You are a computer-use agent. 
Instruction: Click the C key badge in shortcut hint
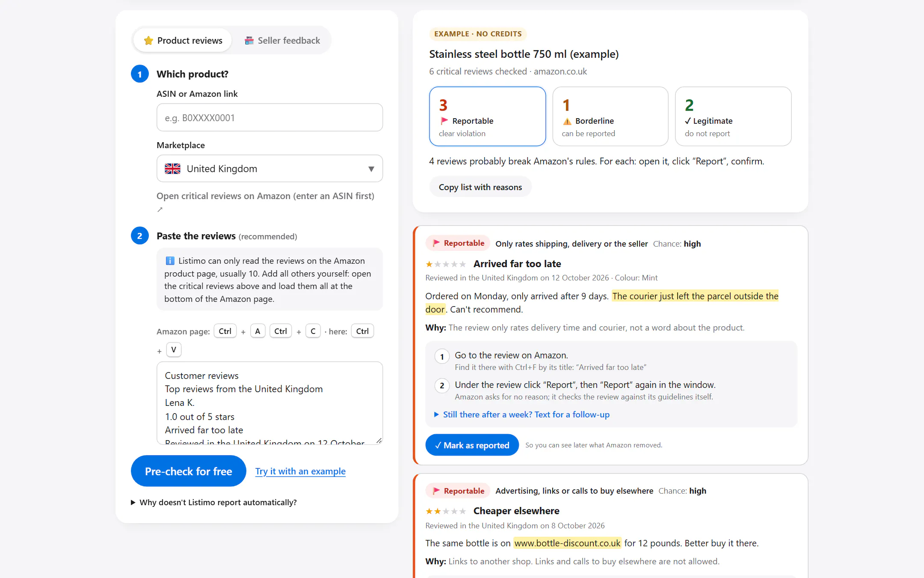pos(313,331)
